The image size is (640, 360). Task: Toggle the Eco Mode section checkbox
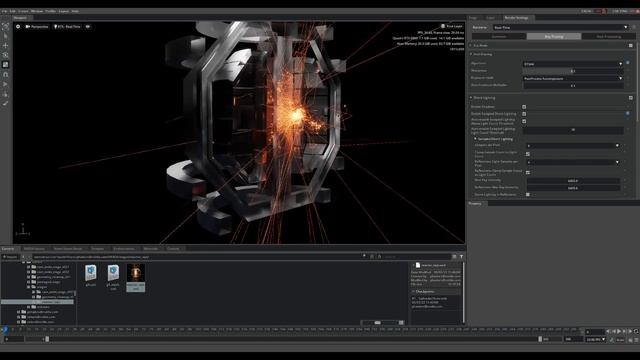point(631,45)
